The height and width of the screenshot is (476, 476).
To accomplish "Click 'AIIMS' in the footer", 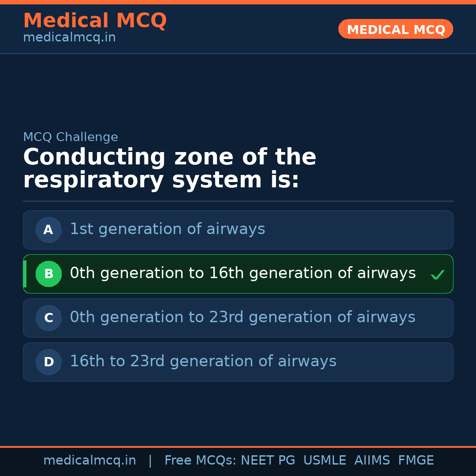I will [372, 461].
